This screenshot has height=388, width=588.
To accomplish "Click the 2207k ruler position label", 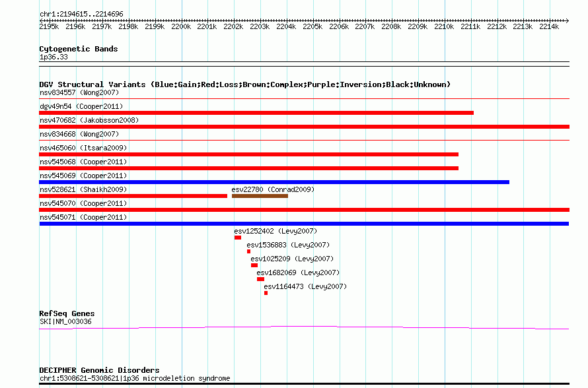I will tap(365, 26).
